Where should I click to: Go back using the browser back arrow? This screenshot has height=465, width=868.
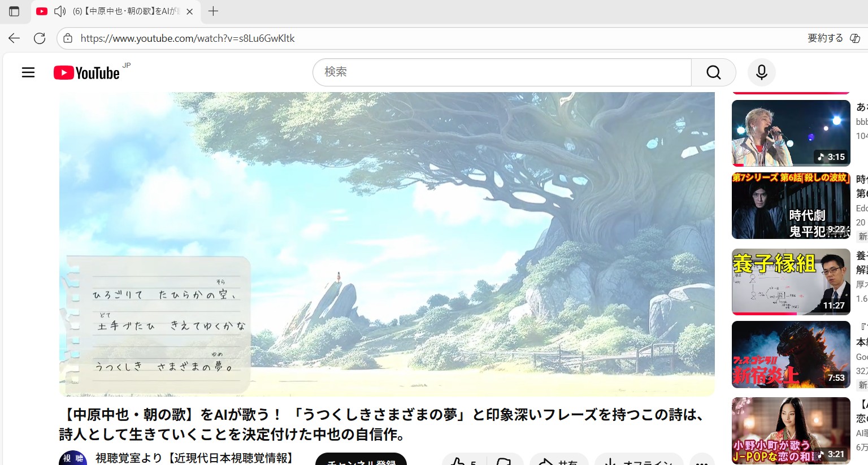tap(14, 38)
